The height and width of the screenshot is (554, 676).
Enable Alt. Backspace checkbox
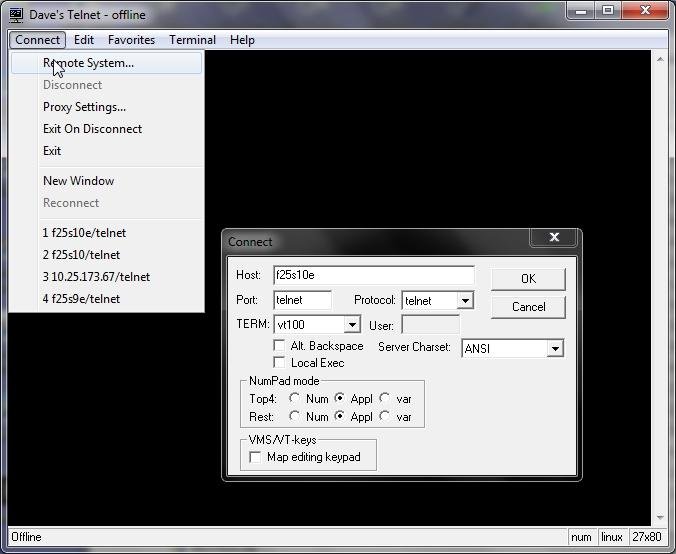click(x=279, y=346)
